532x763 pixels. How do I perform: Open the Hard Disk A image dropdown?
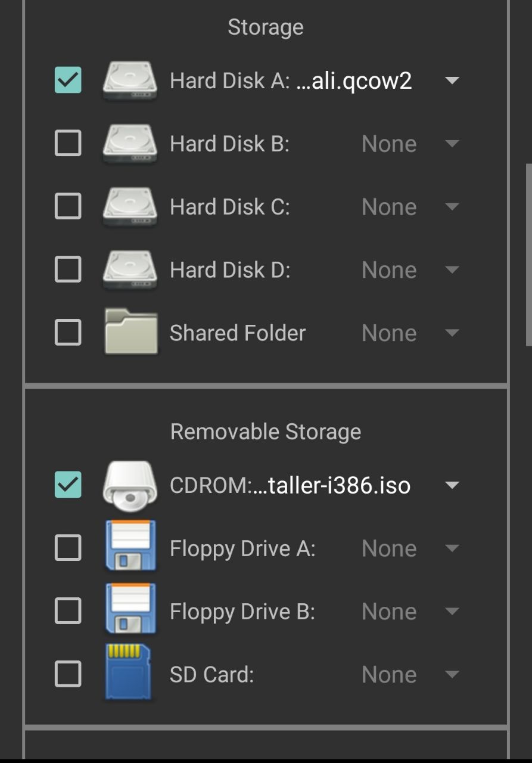coord(452,80)
